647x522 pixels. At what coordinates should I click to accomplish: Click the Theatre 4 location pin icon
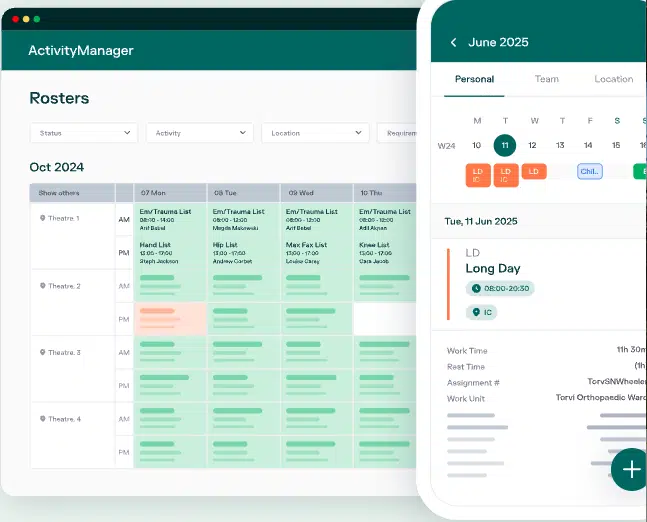coord(43,419)
